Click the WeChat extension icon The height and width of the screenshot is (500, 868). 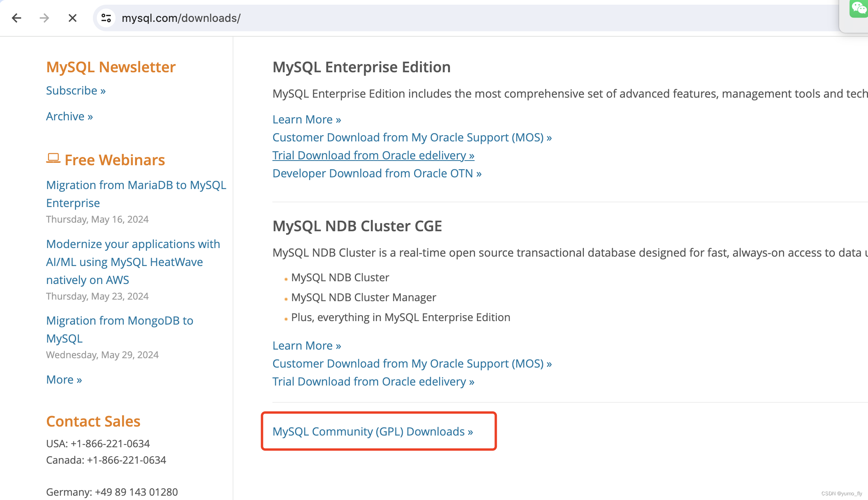858,8
